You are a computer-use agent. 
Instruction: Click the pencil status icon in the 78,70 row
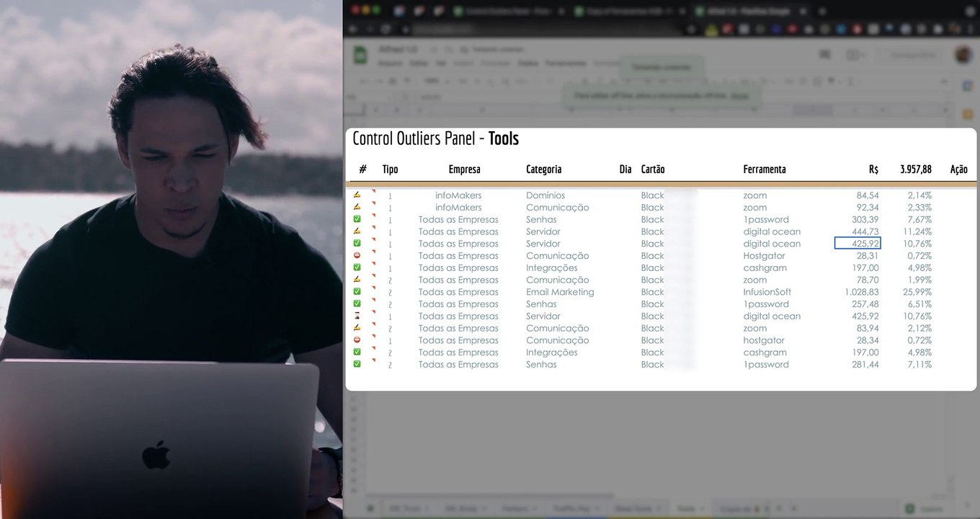pyautogui.click(x=357, y=280)
